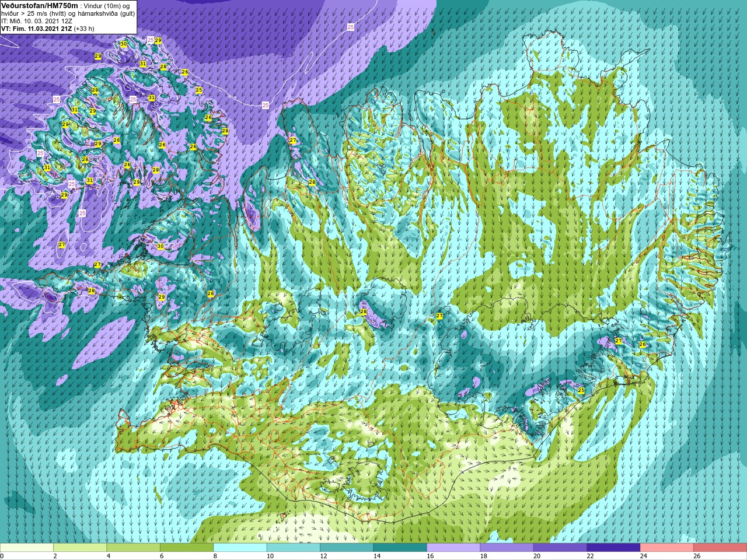This screenshot has height=560, width=747.
Task: Click the legend tick label 22
Action: 591,556
